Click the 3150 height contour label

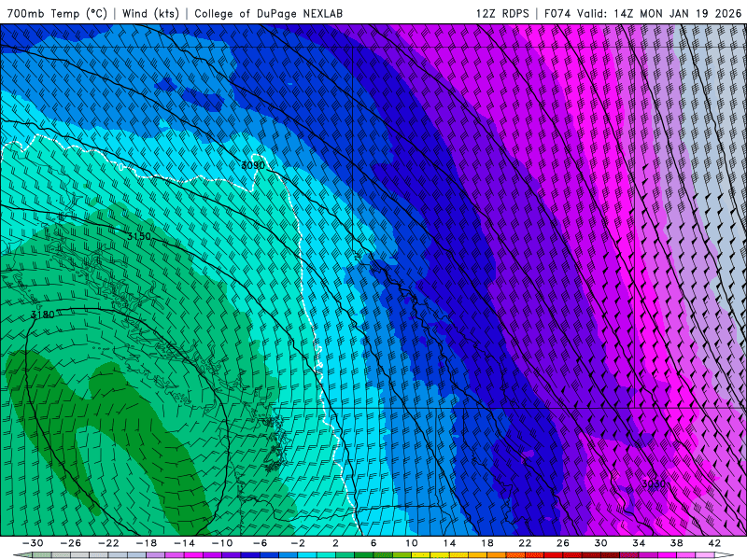coord(138,236)
